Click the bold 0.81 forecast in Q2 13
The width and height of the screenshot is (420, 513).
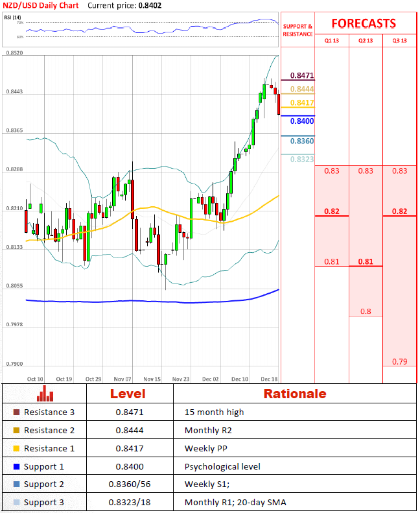click(x=366, y=262)
